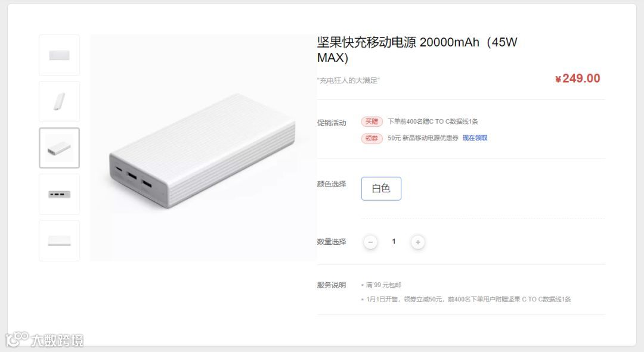Click the C TO C数据线 gift promotion text

click(x=433, y=122)
